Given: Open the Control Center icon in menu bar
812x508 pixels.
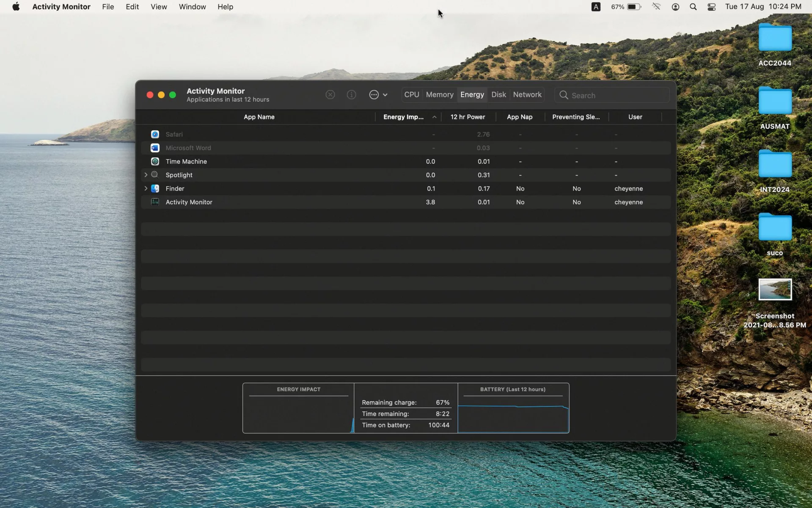Looking at the screenshot, I should (711, 7).
